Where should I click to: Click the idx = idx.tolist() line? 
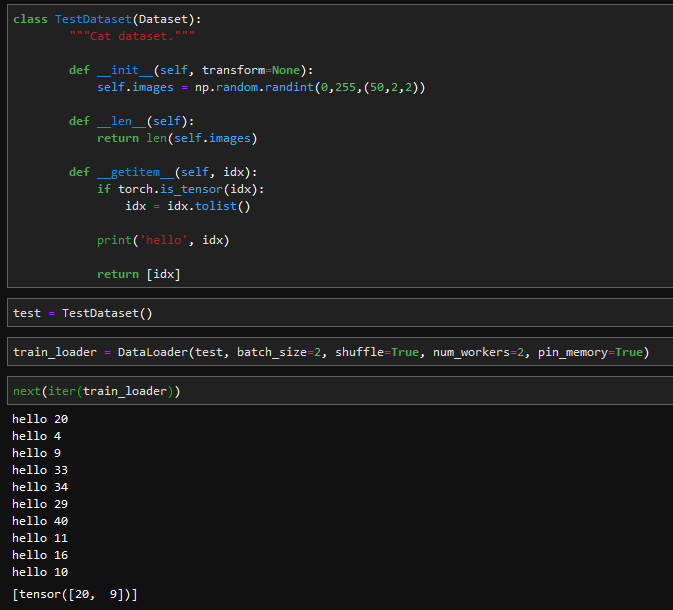pyautogui.click(x=187, y=206)
